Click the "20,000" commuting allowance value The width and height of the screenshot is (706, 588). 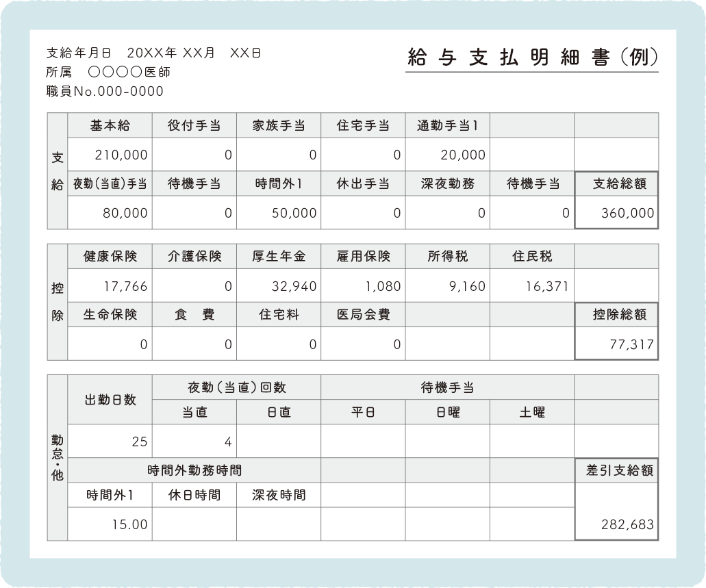(463, 155)
